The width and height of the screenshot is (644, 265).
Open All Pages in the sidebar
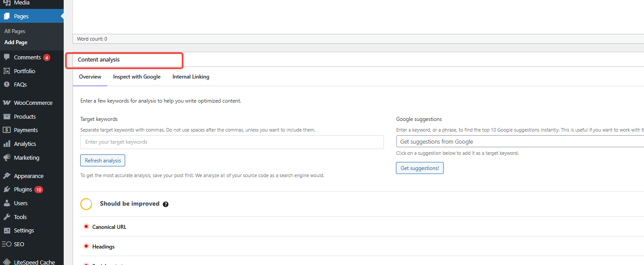click(15, 31)
